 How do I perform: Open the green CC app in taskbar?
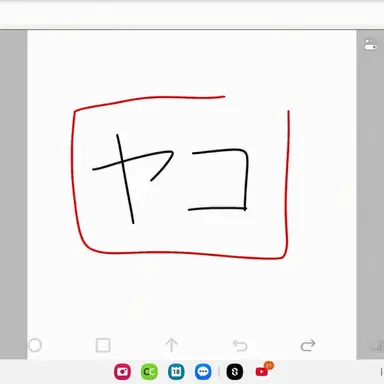pos(149,371)
